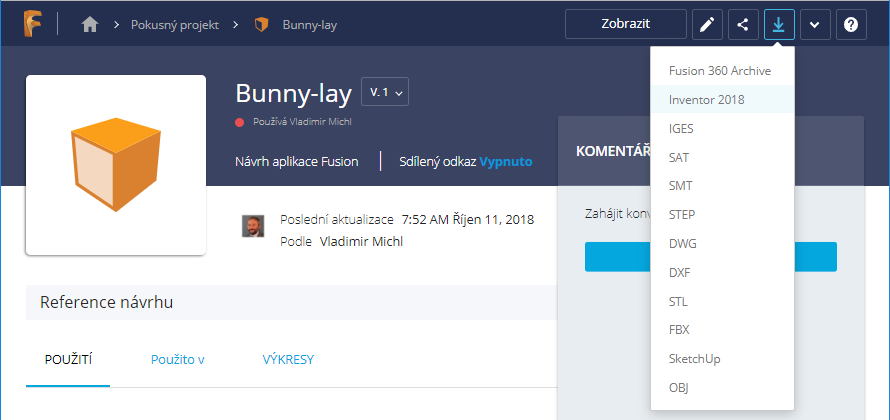Pick SMT export format
This screenshot has height=420, width=890.
(x=722, y=186)
